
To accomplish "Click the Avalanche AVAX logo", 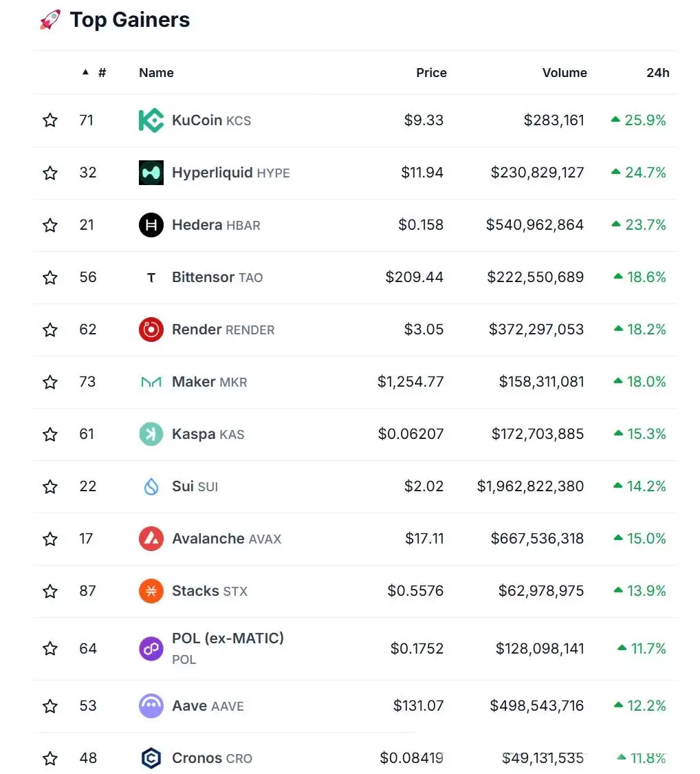I will [151, 539].
